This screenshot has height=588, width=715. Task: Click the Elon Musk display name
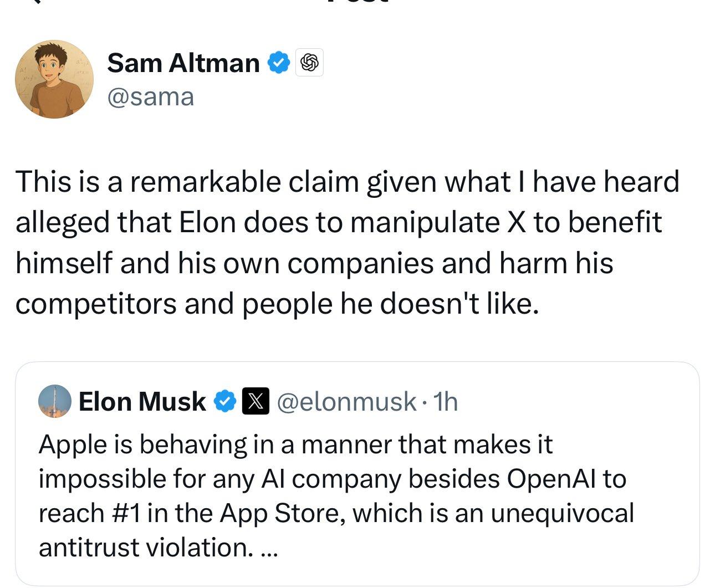(142, 401)
